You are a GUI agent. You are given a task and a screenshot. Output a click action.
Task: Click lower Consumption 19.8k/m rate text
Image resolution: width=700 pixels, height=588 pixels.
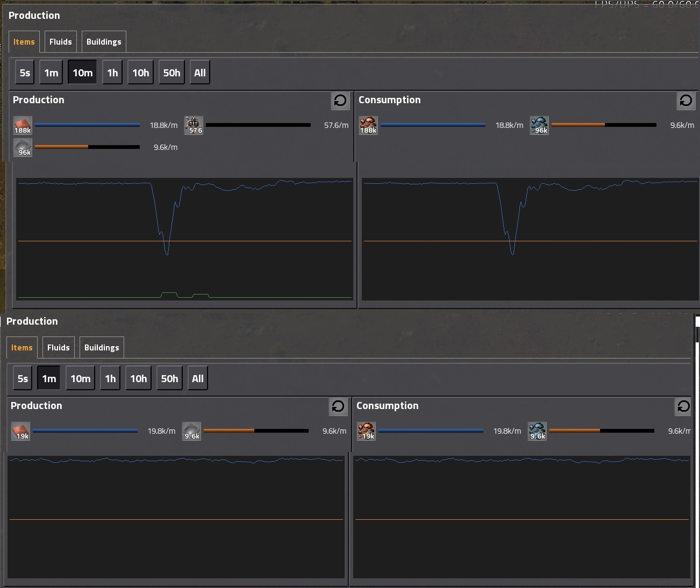click(x=507, y=431)
